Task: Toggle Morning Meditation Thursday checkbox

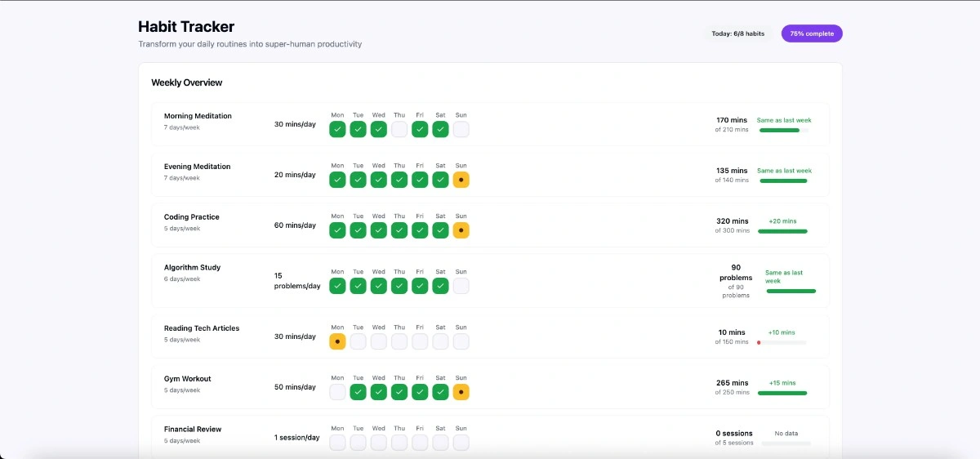Action: tap(399, 129)
